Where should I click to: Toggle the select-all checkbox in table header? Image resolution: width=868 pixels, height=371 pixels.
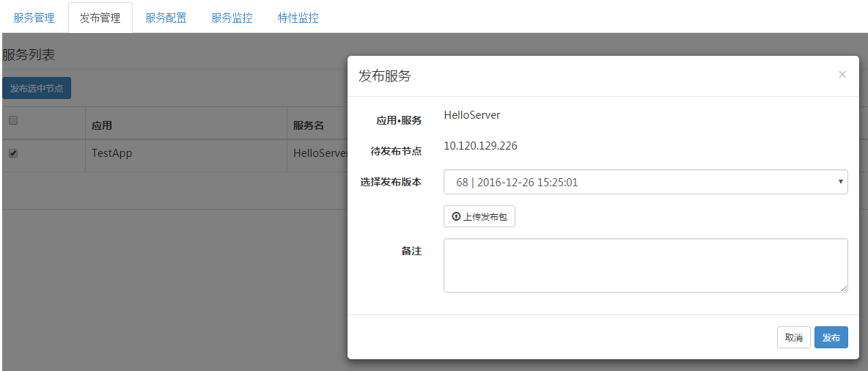point(12,121)
